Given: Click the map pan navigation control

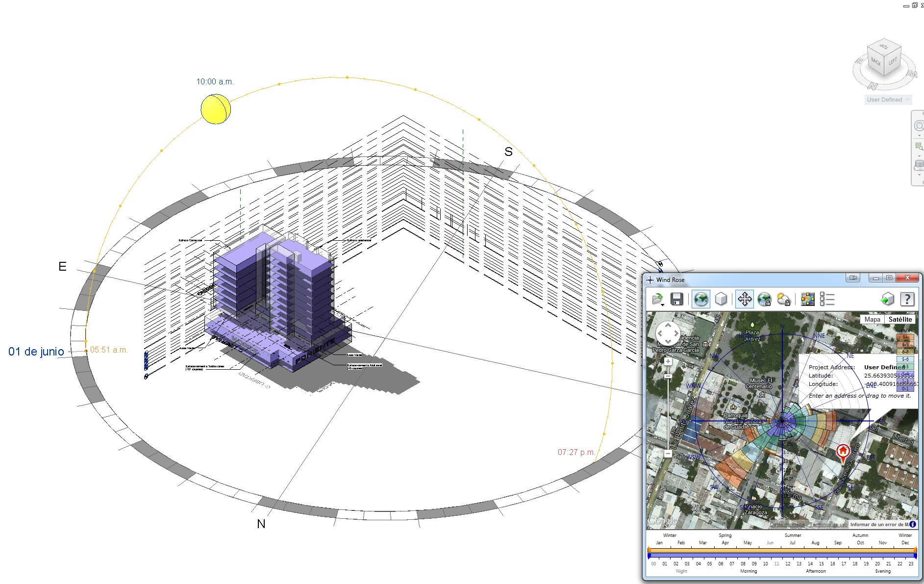Looking at the screenshot, I should click(668, 334).
